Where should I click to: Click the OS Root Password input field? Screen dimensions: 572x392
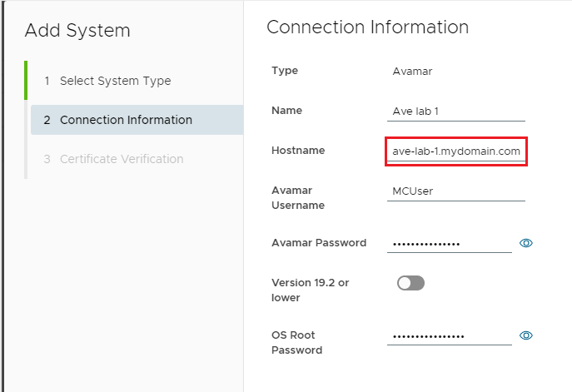click(450, 336)
